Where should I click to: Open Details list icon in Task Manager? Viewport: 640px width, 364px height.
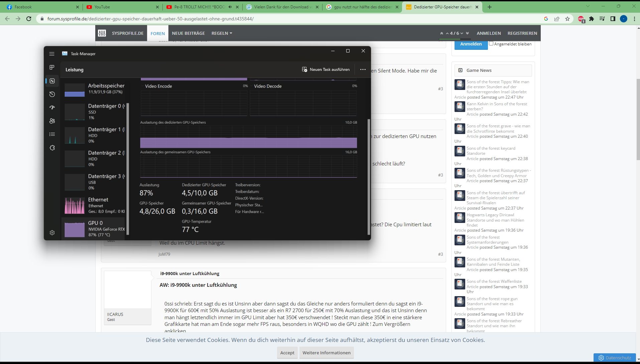tap(52, 134)
